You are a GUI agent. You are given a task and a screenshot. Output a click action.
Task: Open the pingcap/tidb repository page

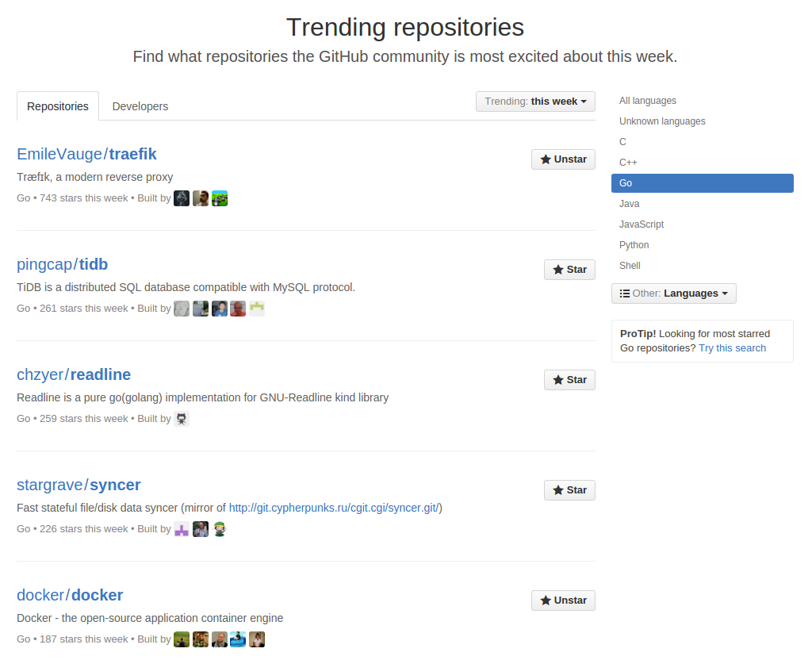pos(62,263)
